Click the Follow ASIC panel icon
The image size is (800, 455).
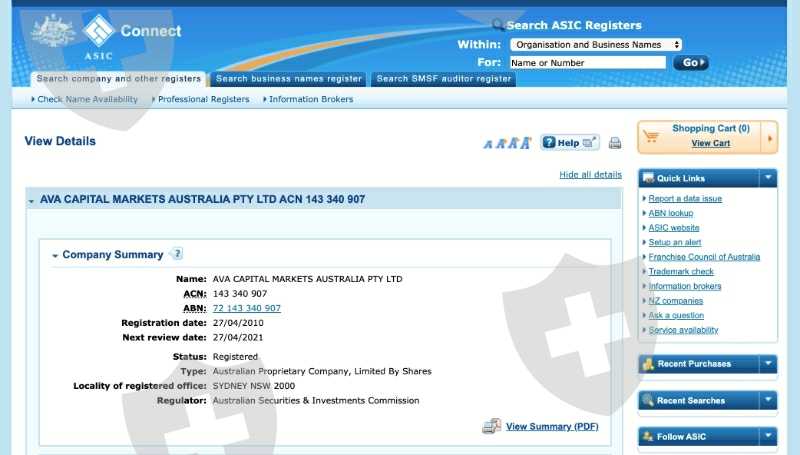(x=648, y=436)
